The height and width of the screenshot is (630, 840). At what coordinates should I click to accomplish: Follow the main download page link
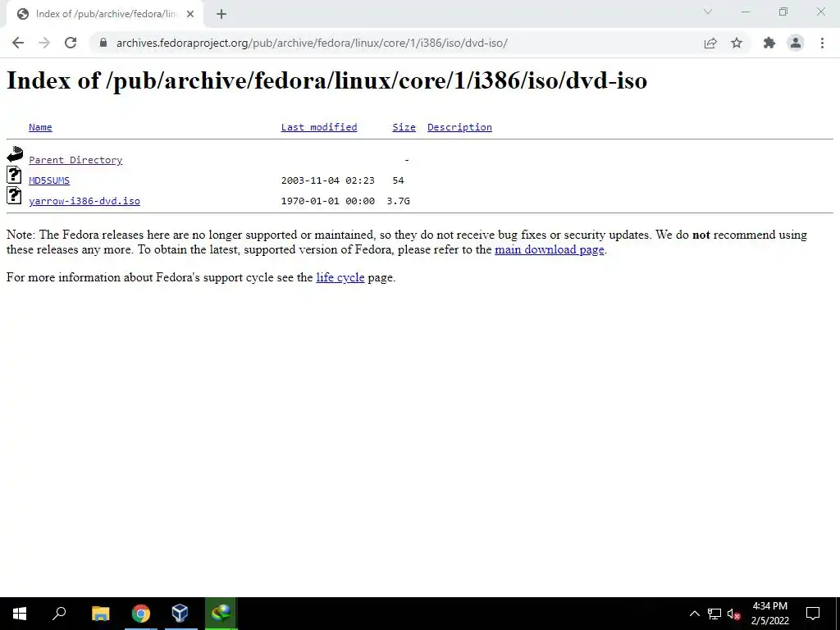550,249
